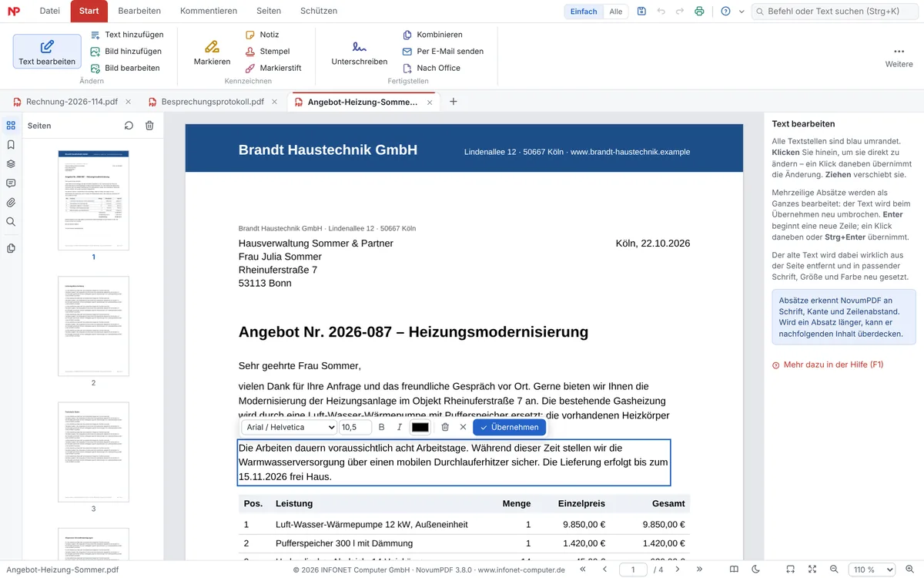Open the Arial / Helvetica font dropdown
This screenshot has height=578, width=924.
click(290, 427)
